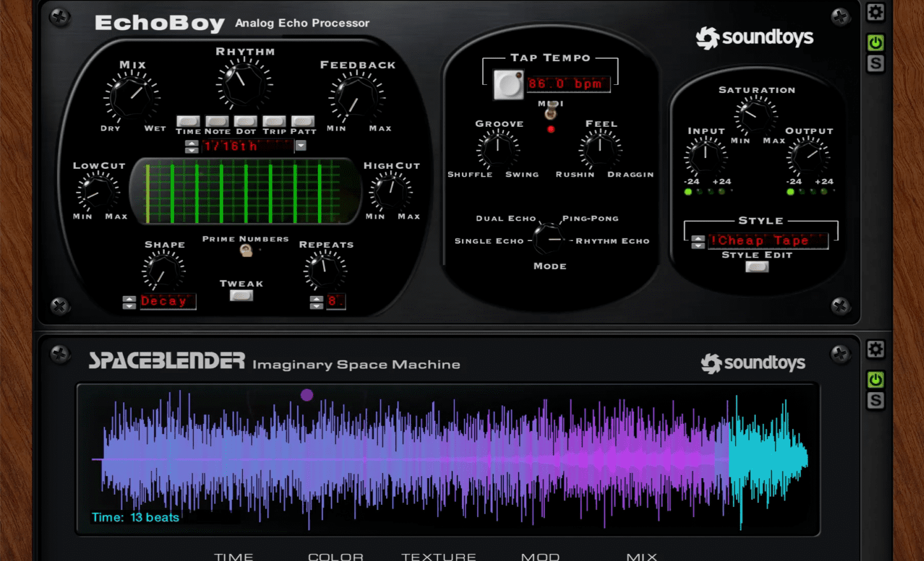Viewport: 924px width, 561px height.
Task: Click the 86.0 bpm tempo field
Action: point(568,84)
